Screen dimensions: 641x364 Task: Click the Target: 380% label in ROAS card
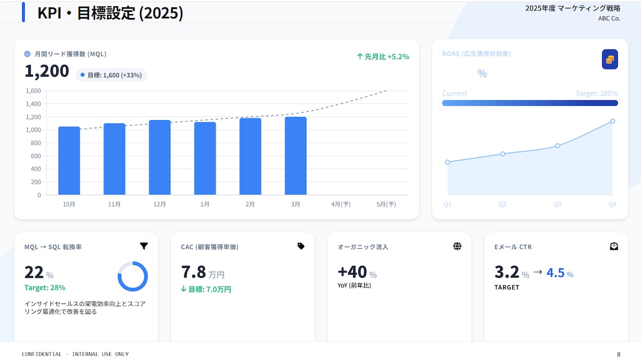pyautogui.click(x=597, y=93)
